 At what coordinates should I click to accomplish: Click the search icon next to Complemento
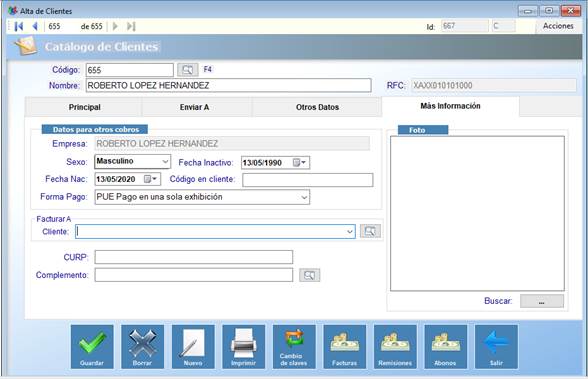point(309,275)
